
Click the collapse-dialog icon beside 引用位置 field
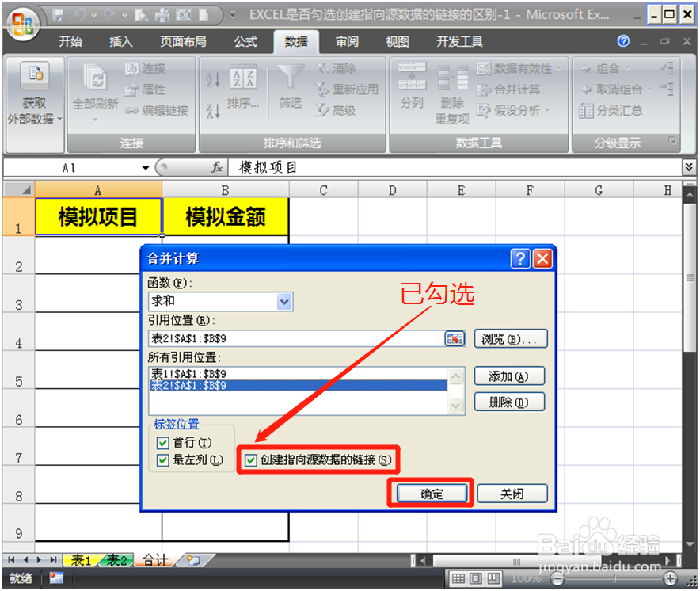click(x=455, y=338)
